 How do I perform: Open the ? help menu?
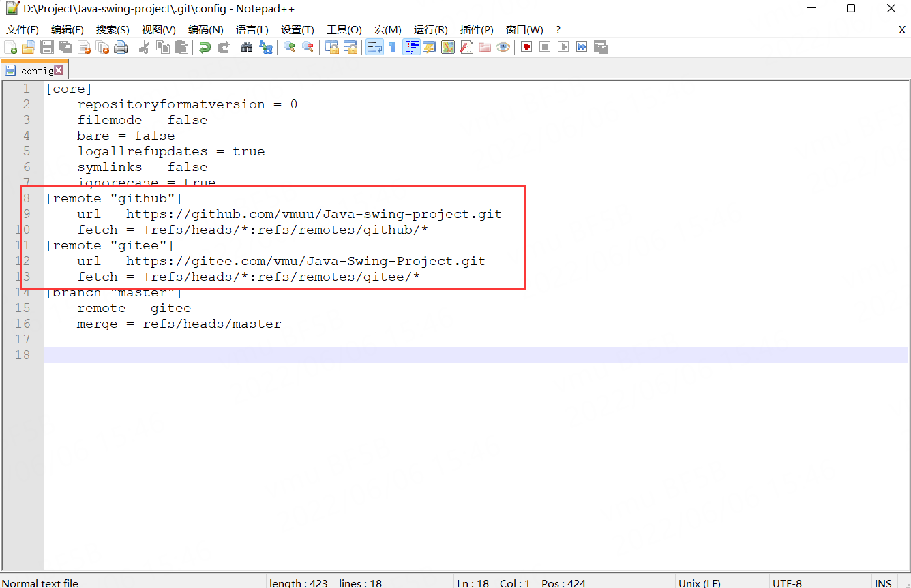[558, 30]
